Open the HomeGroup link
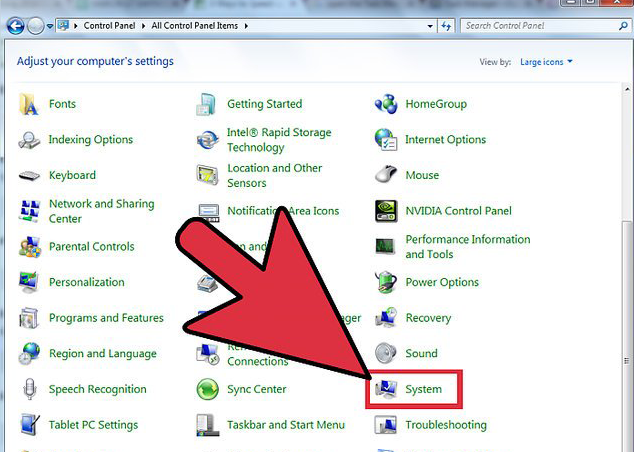 [x=436, y=104]
